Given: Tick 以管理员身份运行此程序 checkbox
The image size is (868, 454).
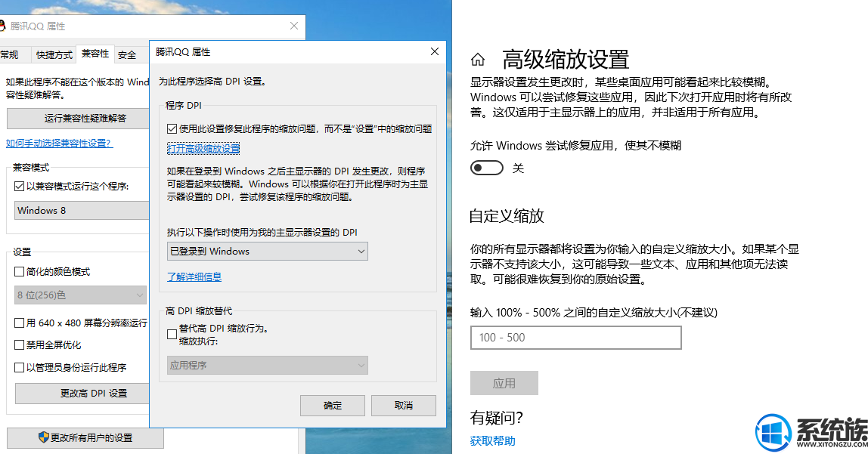Looking at the screenshot, I should tap(20, 367).
